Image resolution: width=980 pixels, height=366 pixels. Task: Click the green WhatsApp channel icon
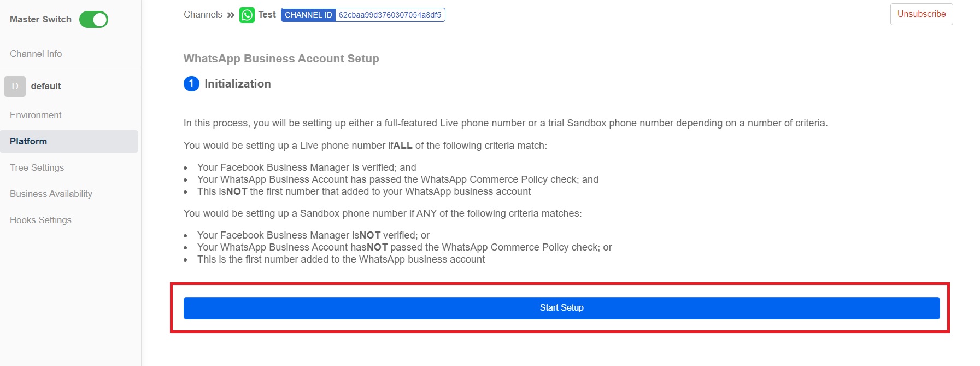[247, 15]
